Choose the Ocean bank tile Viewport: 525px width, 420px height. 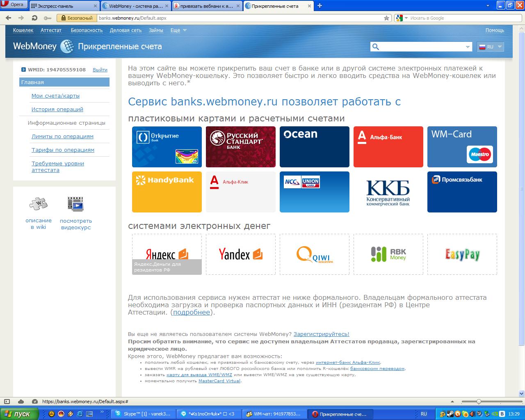315,147
